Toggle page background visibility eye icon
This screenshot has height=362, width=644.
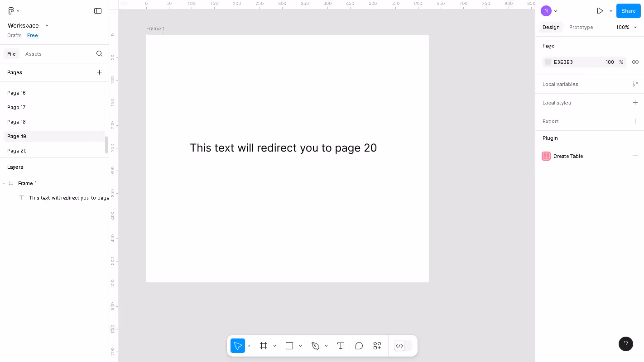tap(635, 62)
